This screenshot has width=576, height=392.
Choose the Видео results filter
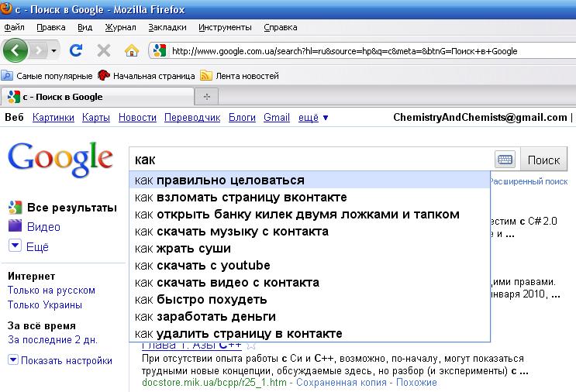click(x=43, y=227)
